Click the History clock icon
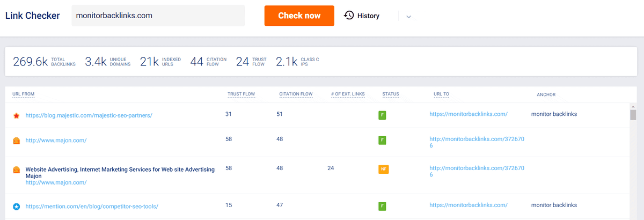The image size is (644, 220). point(349,16)
